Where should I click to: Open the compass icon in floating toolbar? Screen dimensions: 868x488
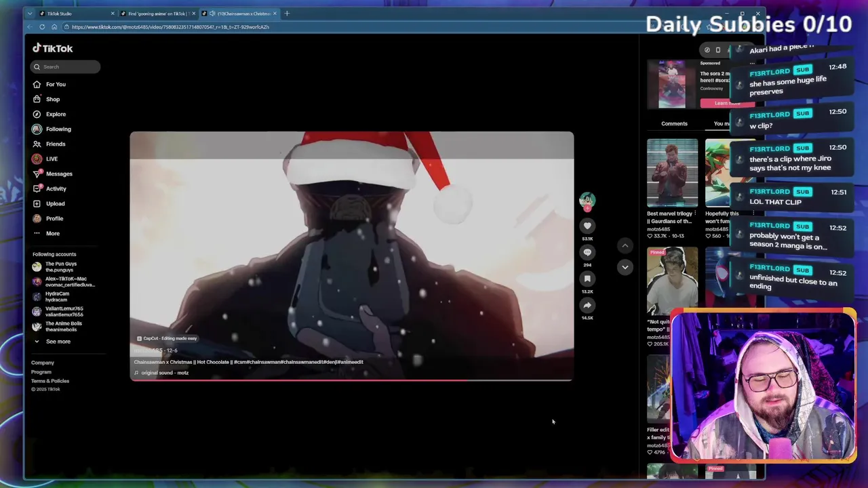tap(707, 49)
